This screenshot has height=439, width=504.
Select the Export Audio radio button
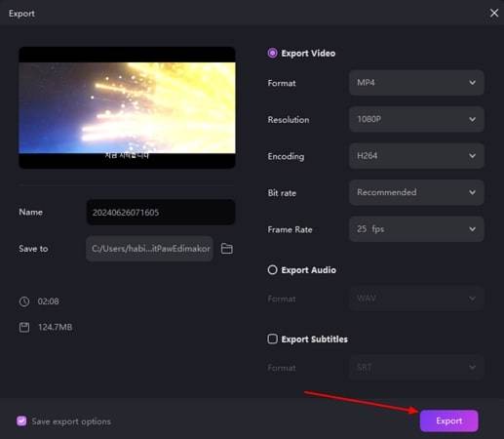(272, 270)
